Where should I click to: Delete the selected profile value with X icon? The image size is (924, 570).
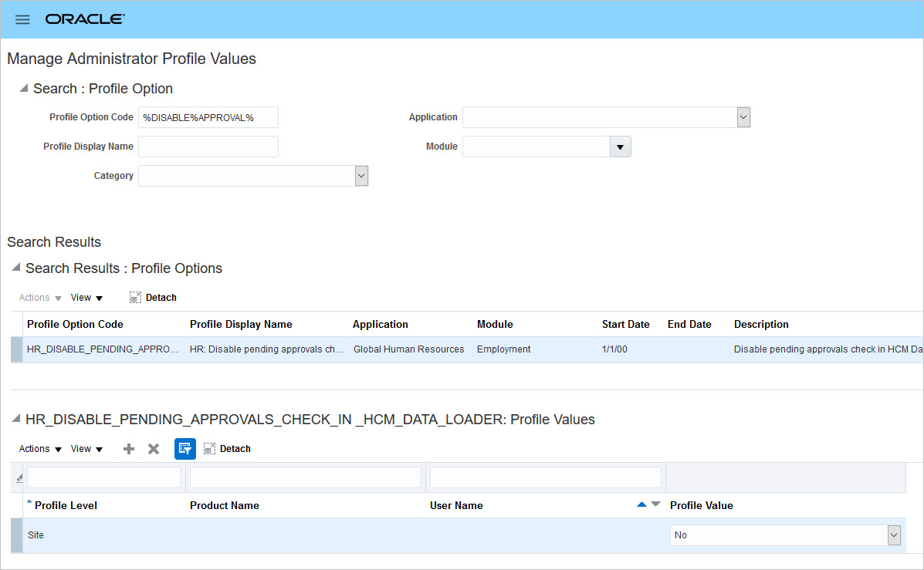pyautogui.click(x=154, y=449)
